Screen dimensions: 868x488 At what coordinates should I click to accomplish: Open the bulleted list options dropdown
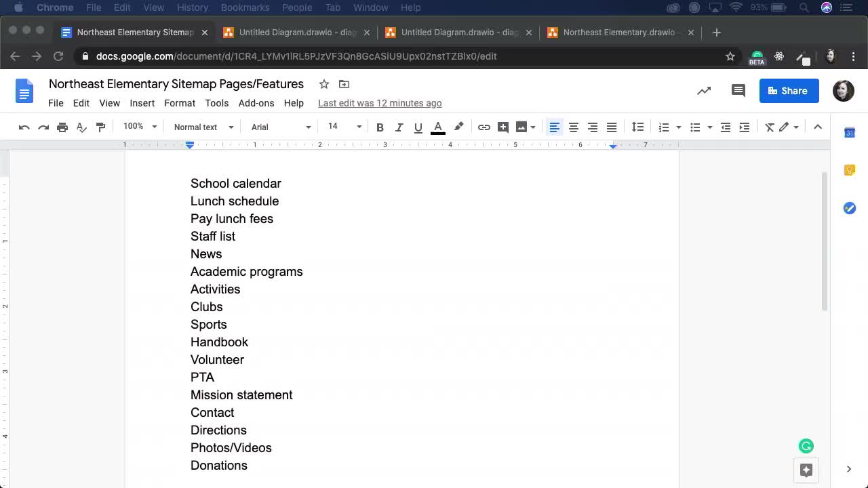[709, 127]
